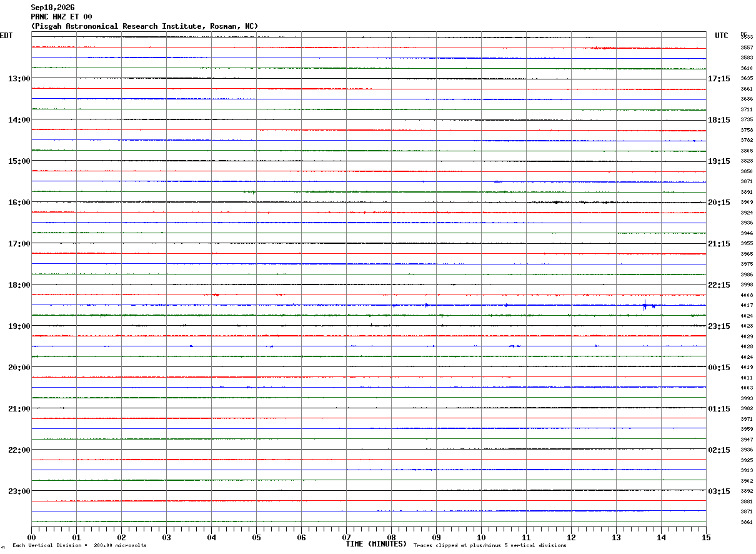Select the 17:15 UTC time label
Viewport: 756px width, 554px height.
click(x=719, y=79)
